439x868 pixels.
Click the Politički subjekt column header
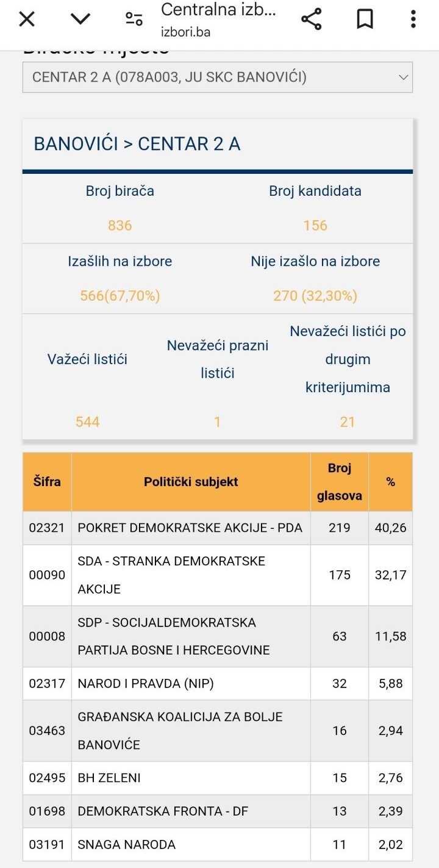tap(191, 482)
